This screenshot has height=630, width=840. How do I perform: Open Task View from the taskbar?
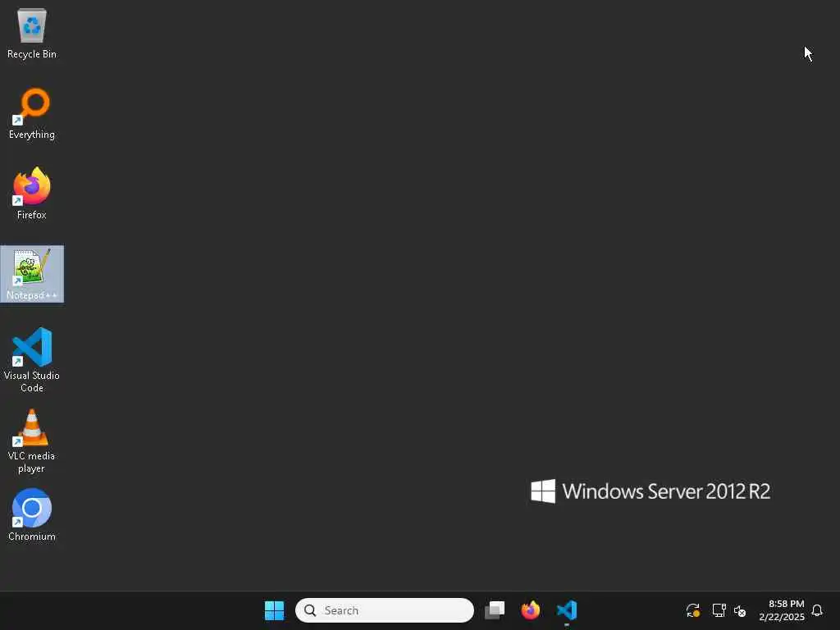pyautogui.click(x=495, y=610)
